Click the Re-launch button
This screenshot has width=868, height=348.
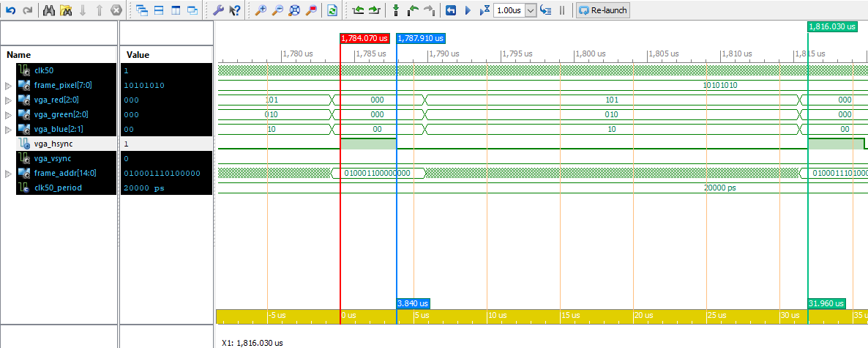pos(603,10)
